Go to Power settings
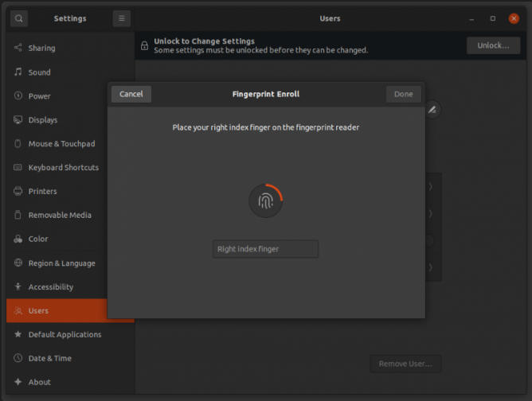Image resolution: width=532 pixels, height=401 pixels. point(57,96)
